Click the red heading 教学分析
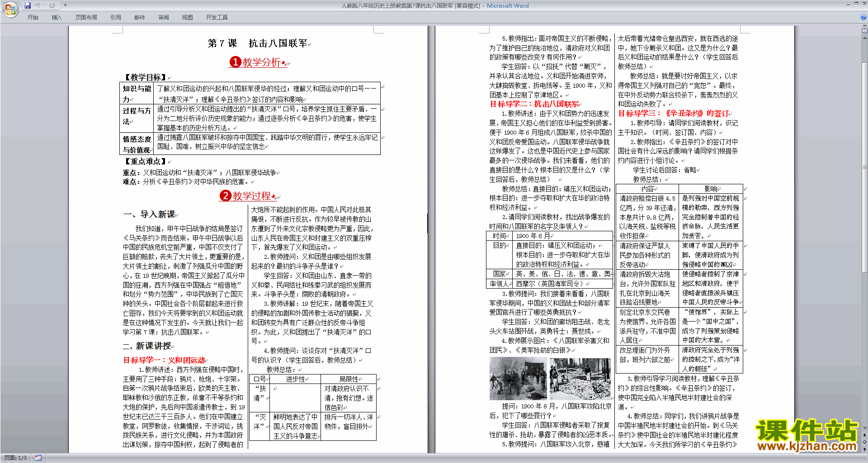The width and height of the screenshot is (868, 463). tap(258, 62)
